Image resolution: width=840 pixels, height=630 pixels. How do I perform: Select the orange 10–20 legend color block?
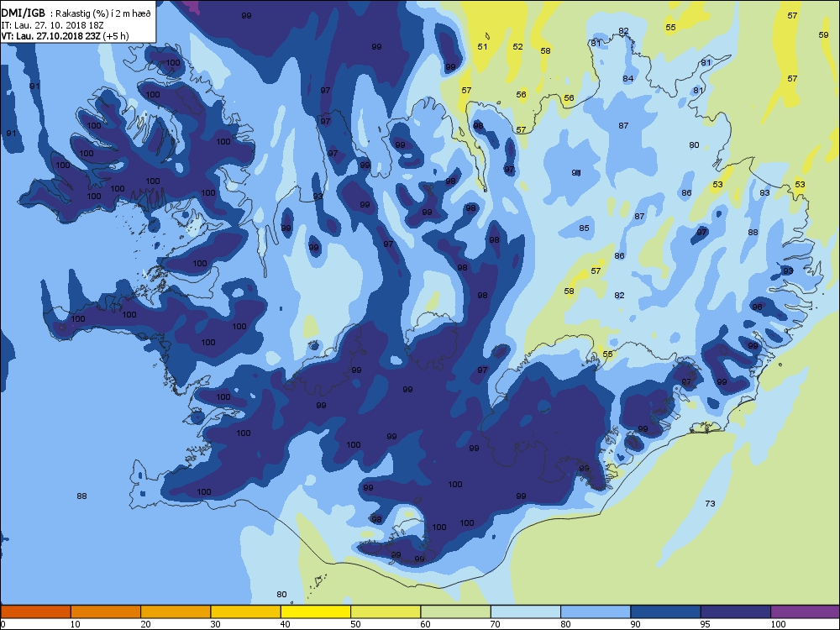pos(106,612)
